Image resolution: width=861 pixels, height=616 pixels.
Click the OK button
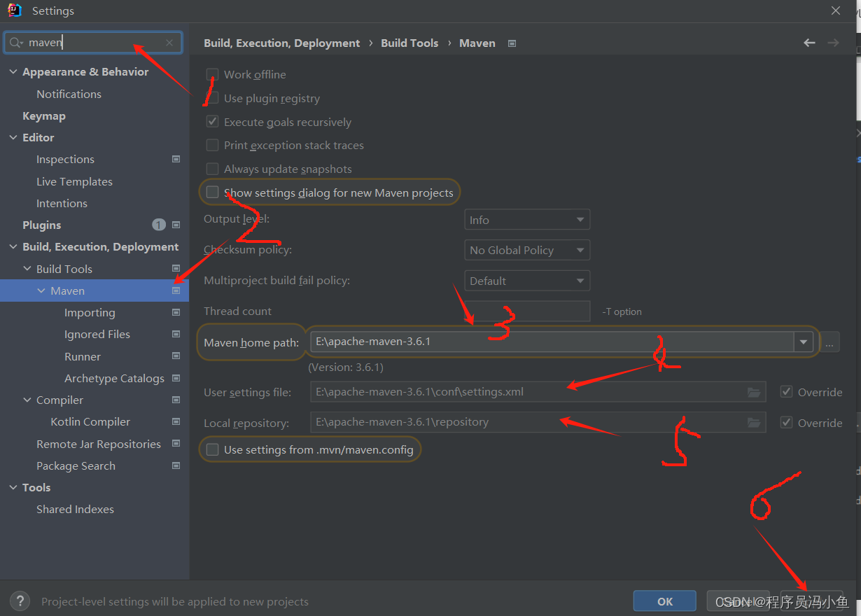(x=665, y=601)
